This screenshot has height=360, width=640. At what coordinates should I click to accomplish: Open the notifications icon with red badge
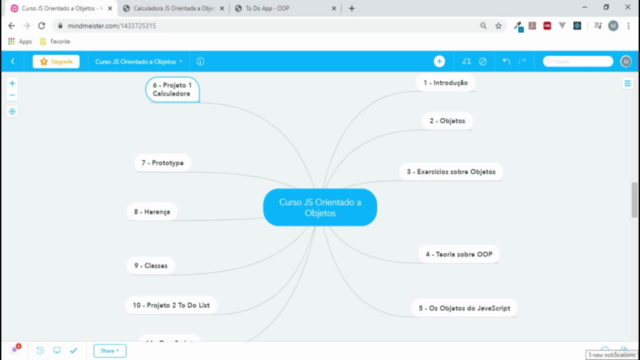point(16,349)
